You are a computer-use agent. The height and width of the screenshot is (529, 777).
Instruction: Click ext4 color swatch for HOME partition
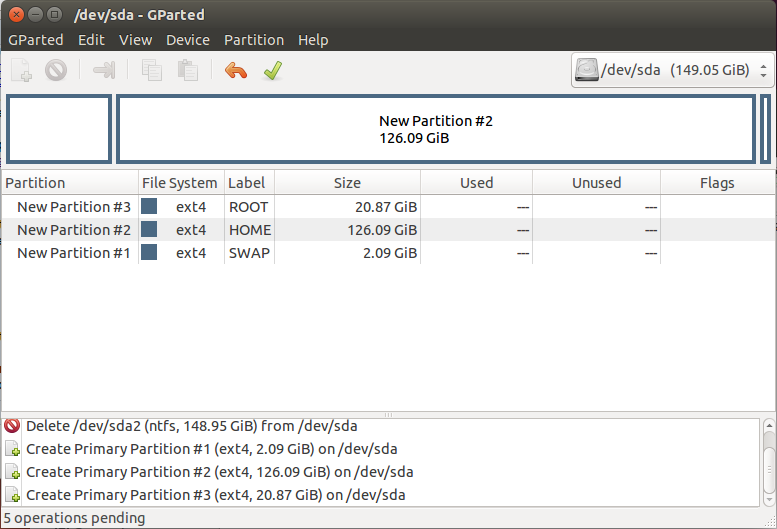pos(149,229)
